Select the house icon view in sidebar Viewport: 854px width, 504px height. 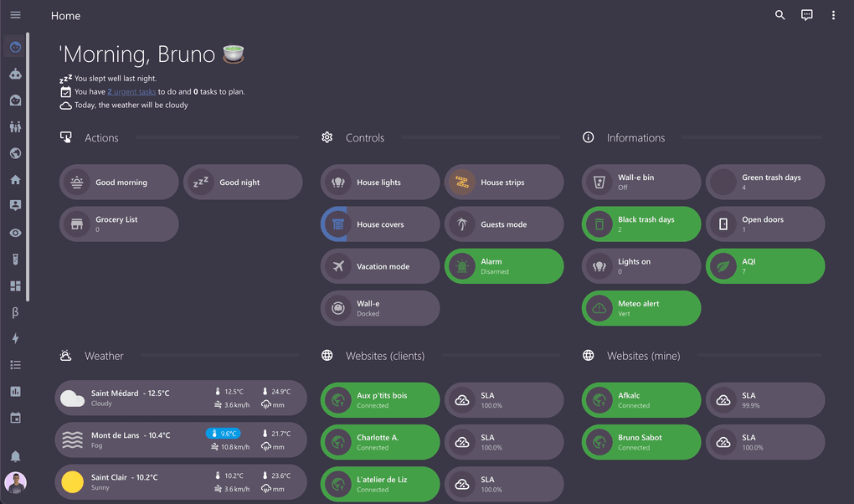pyautogui.click(x=15, y=180)
